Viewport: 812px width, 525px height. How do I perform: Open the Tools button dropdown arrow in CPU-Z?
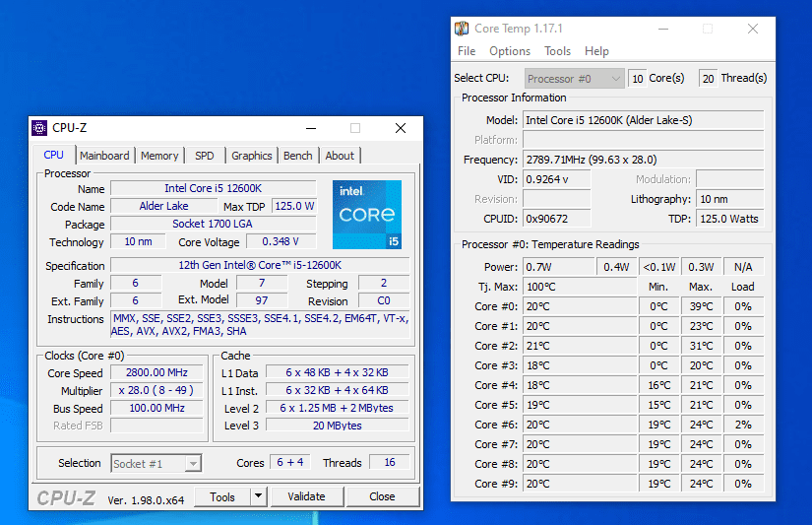(x=259, y=496)
